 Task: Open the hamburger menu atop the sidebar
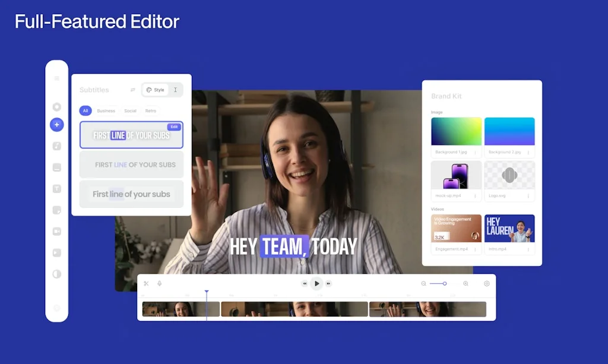[57, 78]
